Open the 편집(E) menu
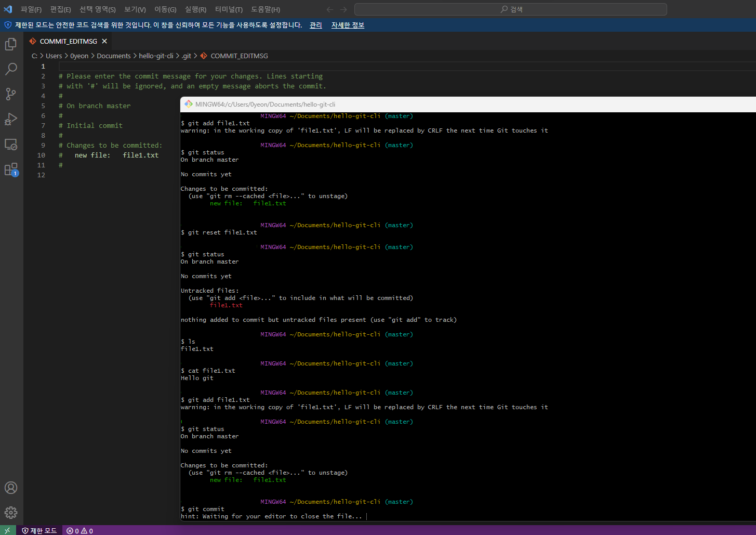Screen dimensions: 756x535 pos(61,9)
